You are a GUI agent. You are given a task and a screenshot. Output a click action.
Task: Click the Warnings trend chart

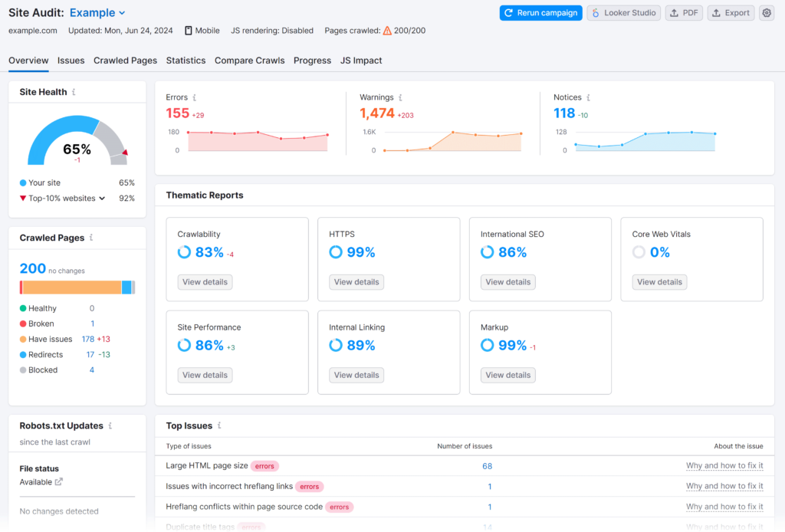(x=452, y=141)
